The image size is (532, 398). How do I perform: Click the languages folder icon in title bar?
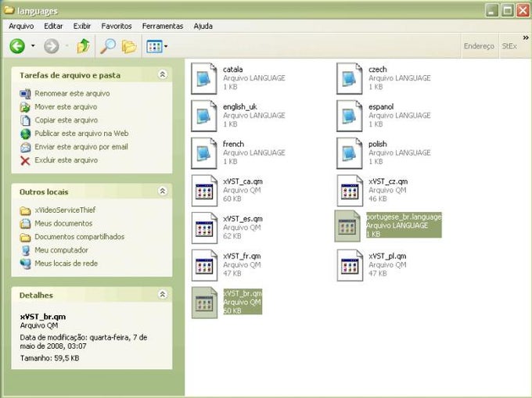[x=9, y=10]
